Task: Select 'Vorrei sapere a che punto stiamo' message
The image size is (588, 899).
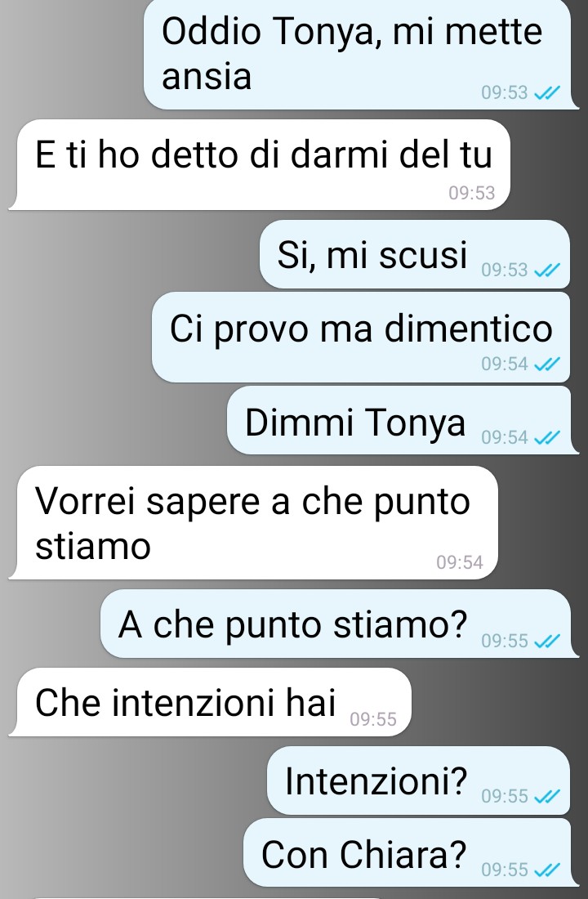Action: point(253,522)
